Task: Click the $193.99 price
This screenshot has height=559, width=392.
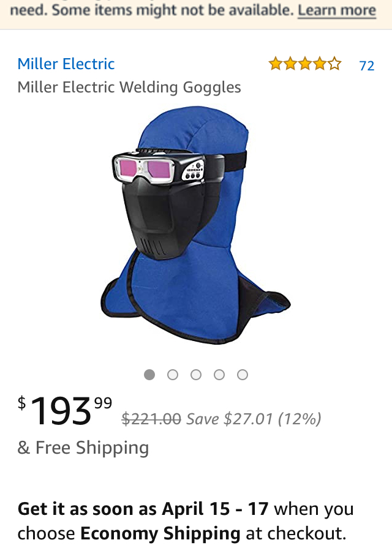Action: click(x=65, y=411)
